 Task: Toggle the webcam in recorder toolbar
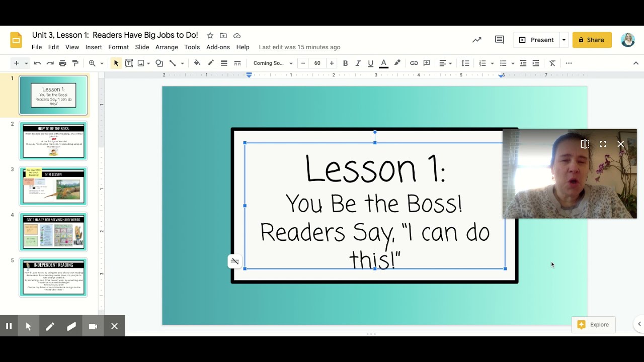pos(93,326)
